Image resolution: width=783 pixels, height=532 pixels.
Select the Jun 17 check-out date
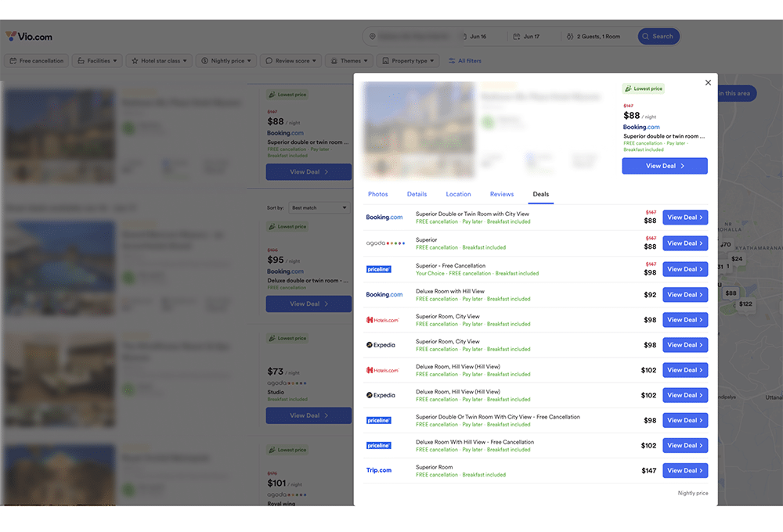pyautogui.click(x=526, y=37)
